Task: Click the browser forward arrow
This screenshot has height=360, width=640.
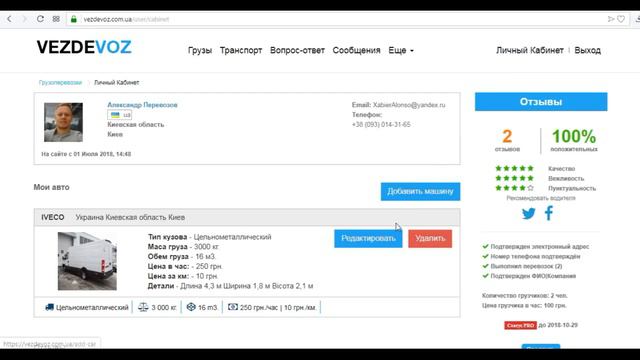Action: pos(24,19)
